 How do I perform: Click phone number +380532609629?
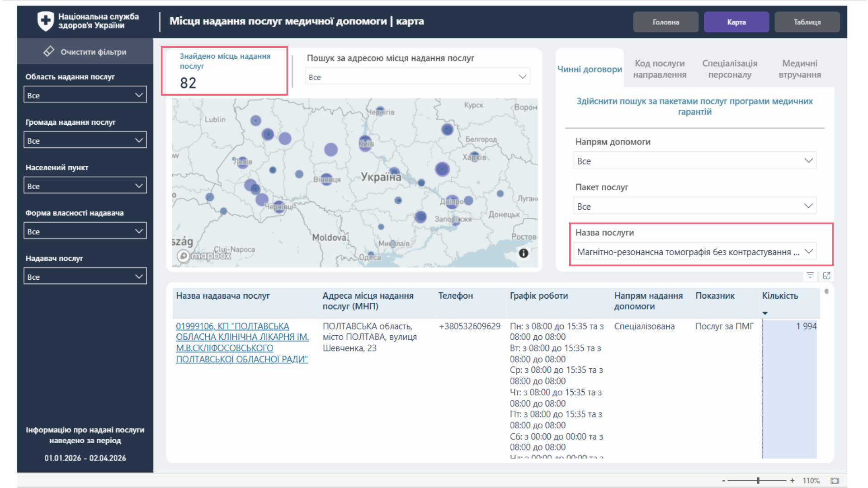click(x=470, y=326)
